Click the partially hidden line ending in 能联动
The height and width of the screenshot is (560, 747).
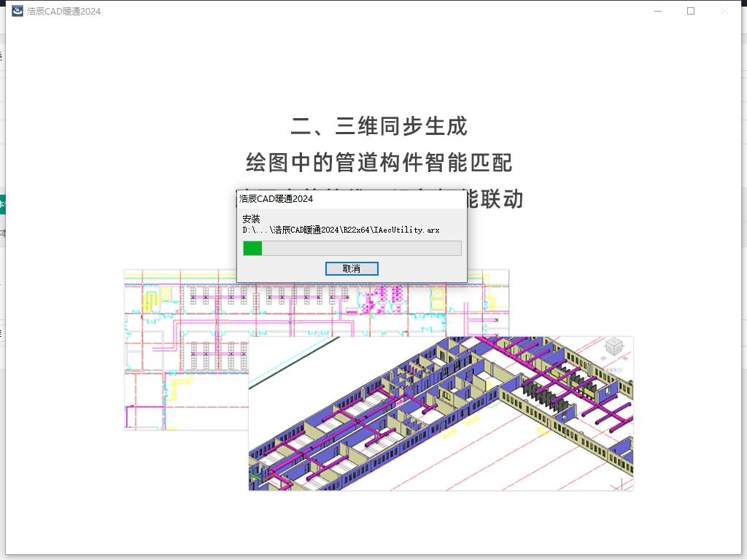(x=496, y=199)
